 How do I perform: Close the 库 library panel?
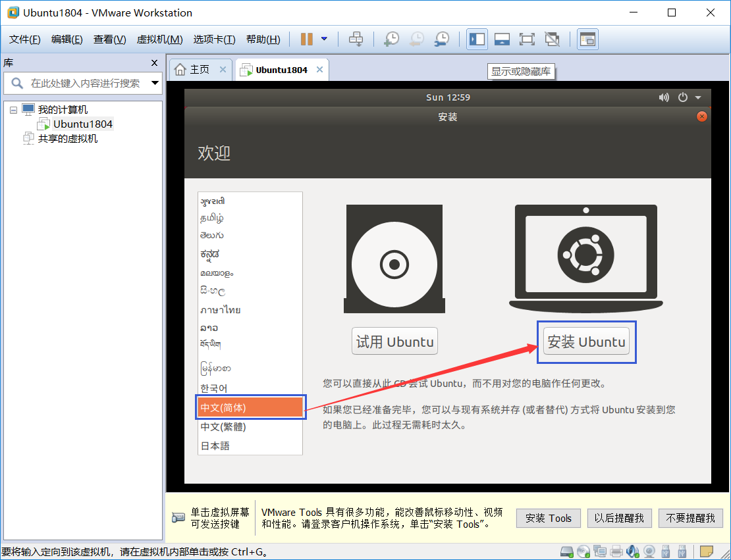point(154,63)
